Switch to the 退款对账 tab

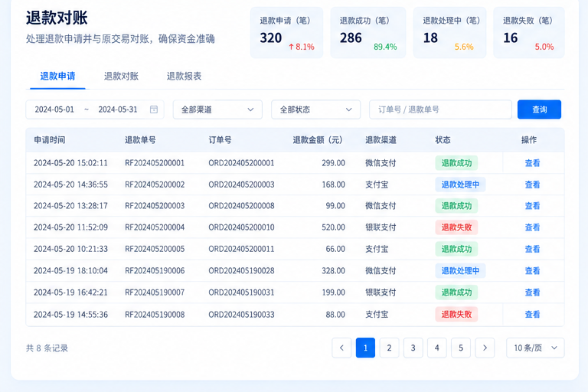click(121, 76)
